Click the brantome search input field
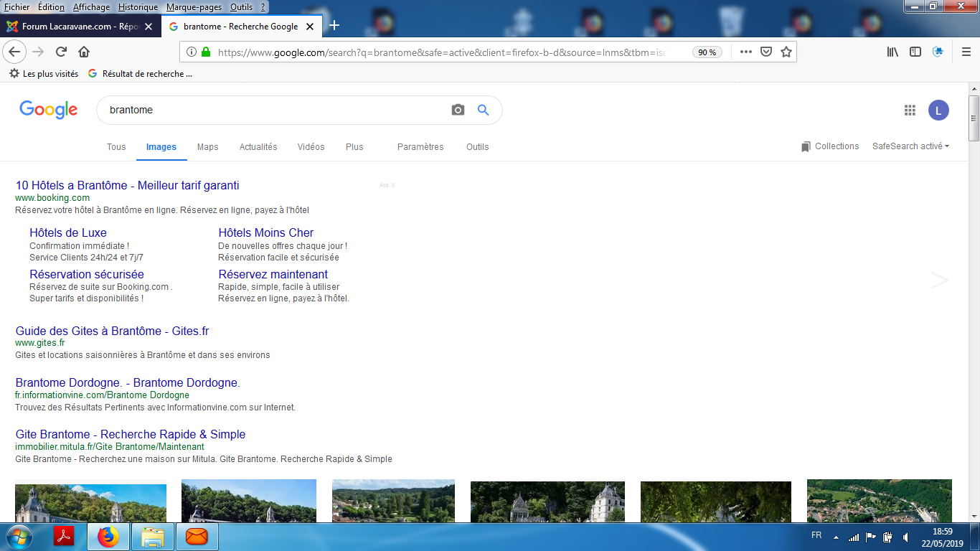Image resolution: width=980 pixels, height=551 pixels. pyautogui.click(x=273, y=110)
